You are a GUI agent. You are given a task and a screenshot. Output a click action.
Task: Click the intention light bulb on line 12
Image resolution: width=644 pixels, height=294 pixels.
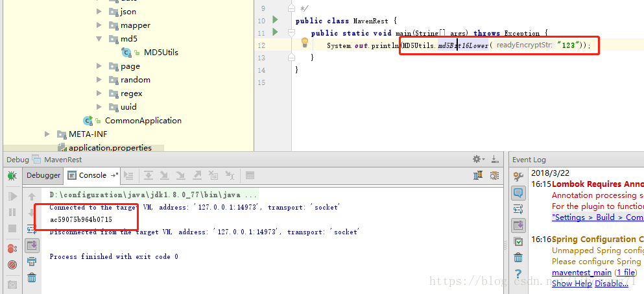pos(305,43)
